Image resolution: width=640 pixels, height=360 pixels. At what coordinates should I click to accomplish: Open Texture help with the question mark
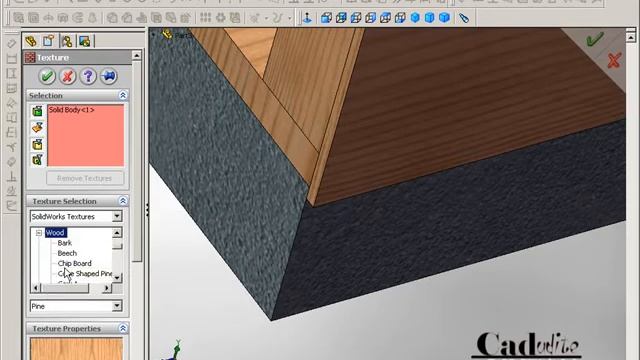[88, 76]
